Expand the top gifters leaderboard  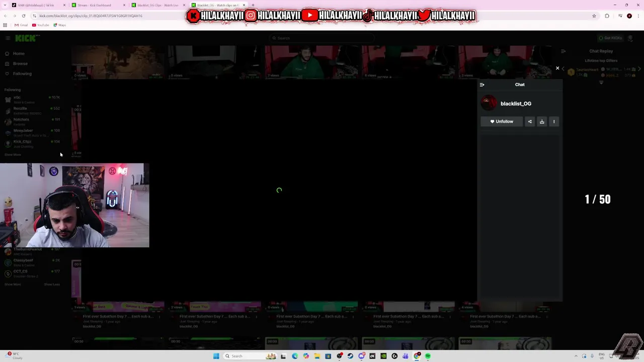[601, 82]
